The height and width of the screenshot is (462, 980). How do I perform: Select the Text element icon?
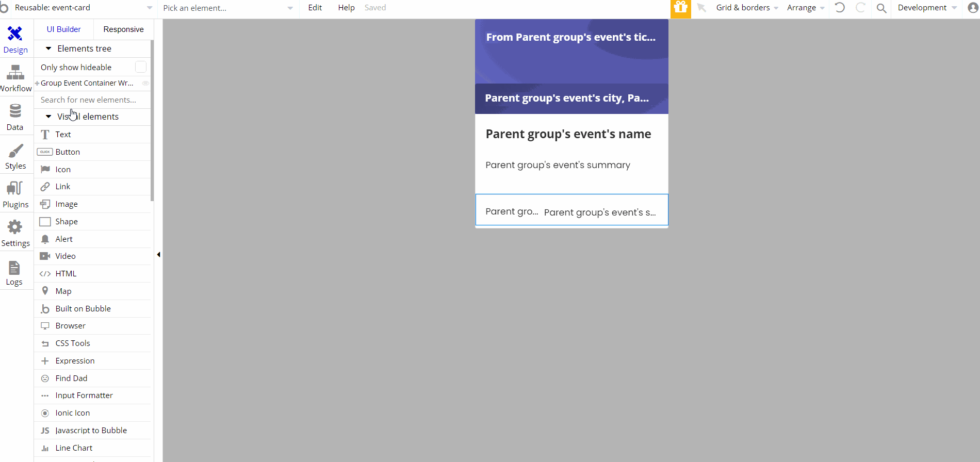(x=45, y=135)
